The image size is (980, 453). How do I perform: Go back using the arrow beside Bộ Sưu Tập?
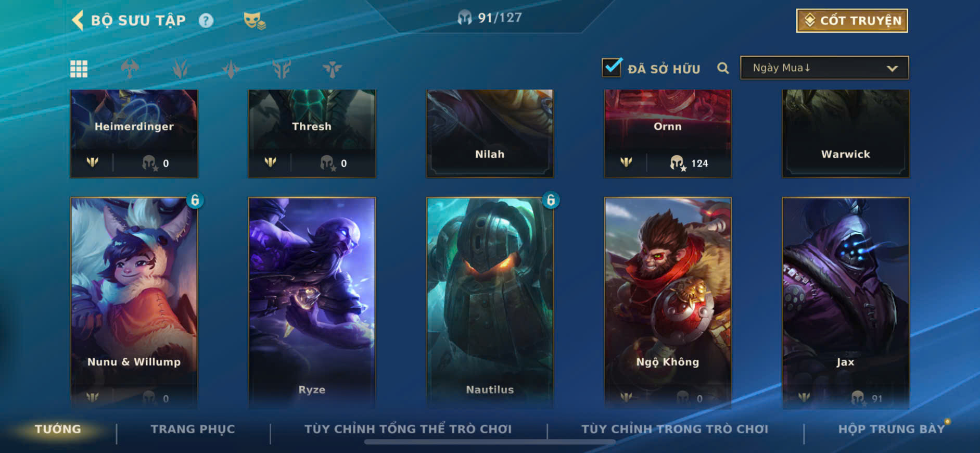coord(78,20)
